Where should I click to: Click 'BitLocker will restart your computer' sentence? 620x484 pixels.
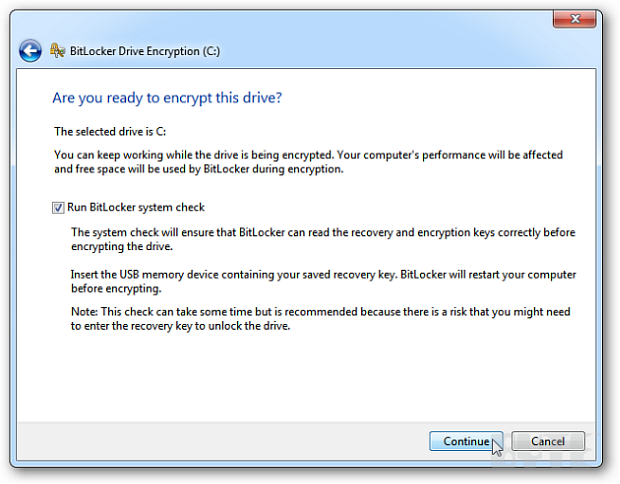tap(485, 274)
